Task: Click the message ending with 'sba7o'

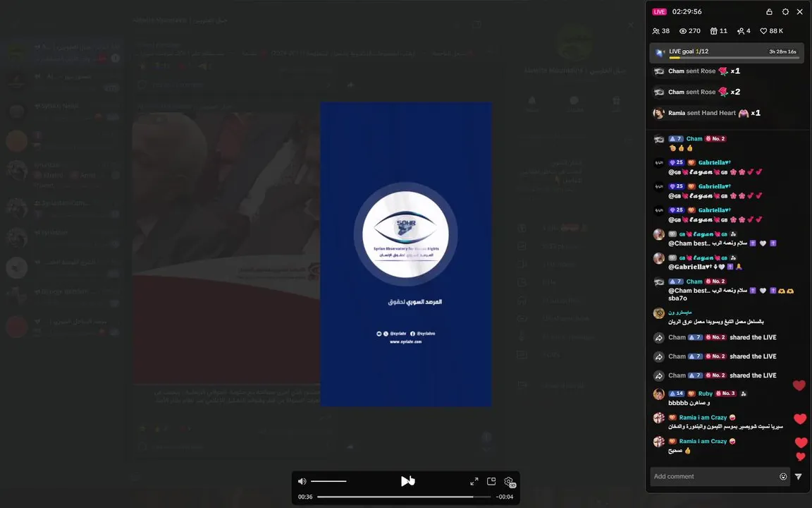Action: (731, 294)
